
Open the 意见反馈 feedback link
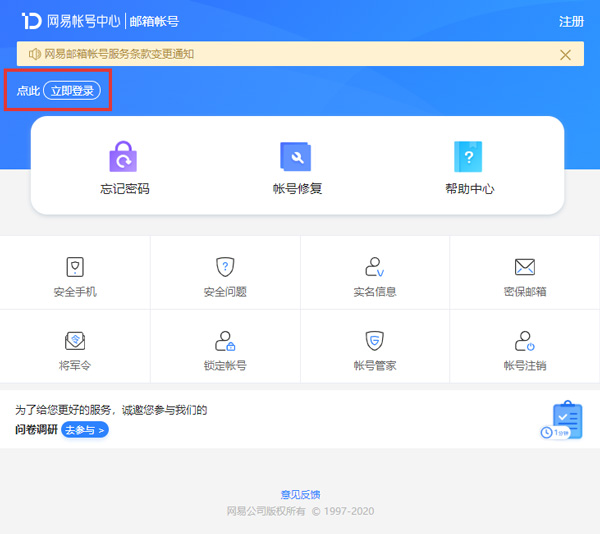[300, 495]
